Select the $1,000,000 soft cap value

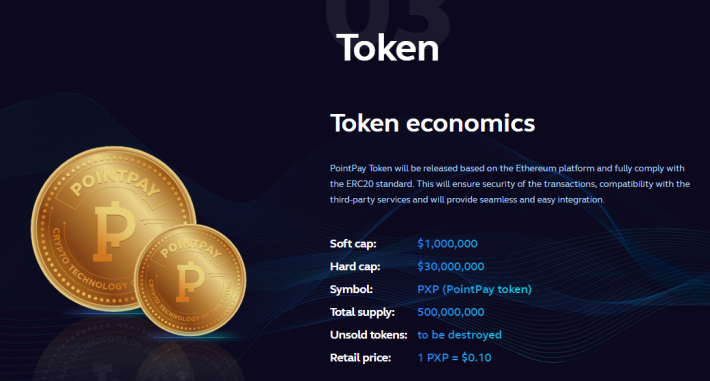(x=447, y=244)
